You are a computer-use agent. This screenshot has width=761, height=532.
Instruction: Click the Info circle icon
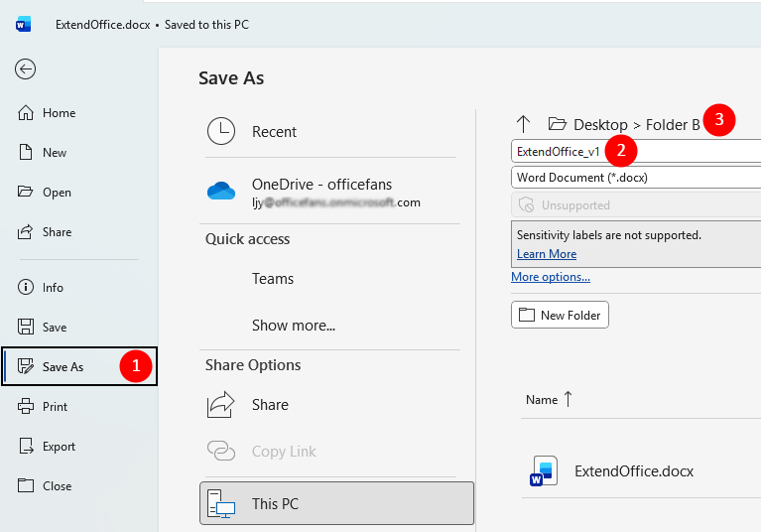point(26,287)
